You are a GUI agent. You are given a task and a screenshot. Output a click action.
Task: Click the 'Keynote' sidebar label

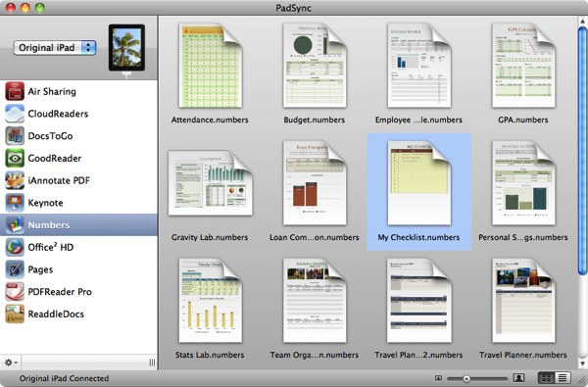pyautogui.click(x=45, y=203)
